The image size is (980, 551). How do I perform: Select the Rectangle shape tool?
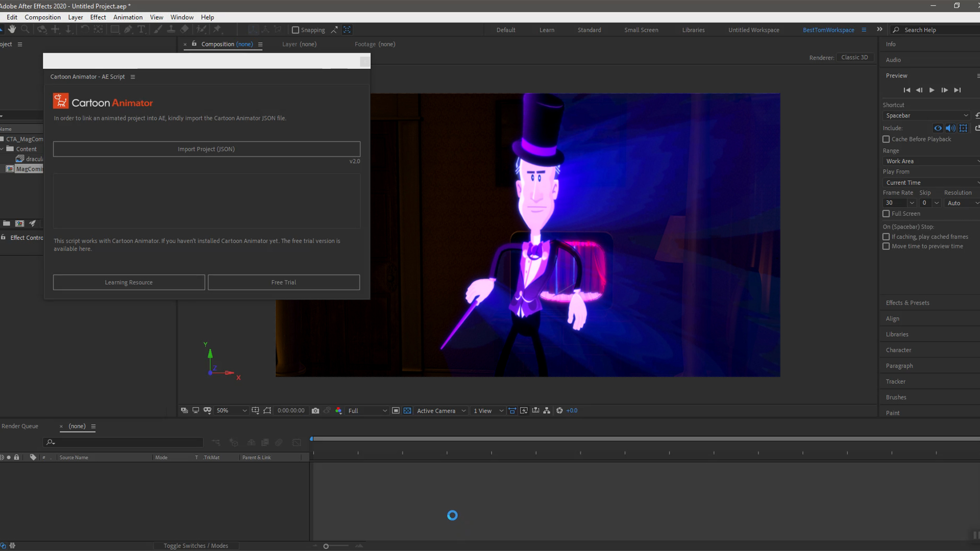click(x=115, y=30)
